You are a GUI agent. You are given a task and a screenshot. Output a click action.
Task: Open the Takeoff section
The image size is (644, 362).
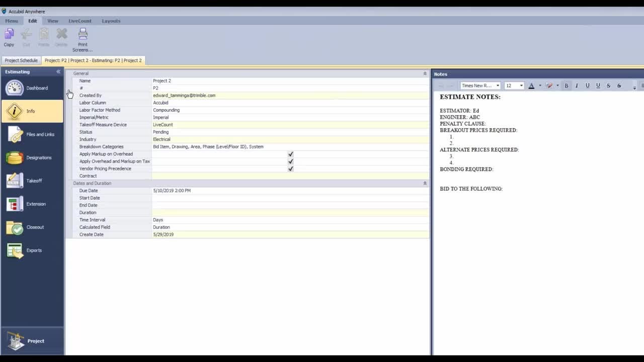click(32, 180)
